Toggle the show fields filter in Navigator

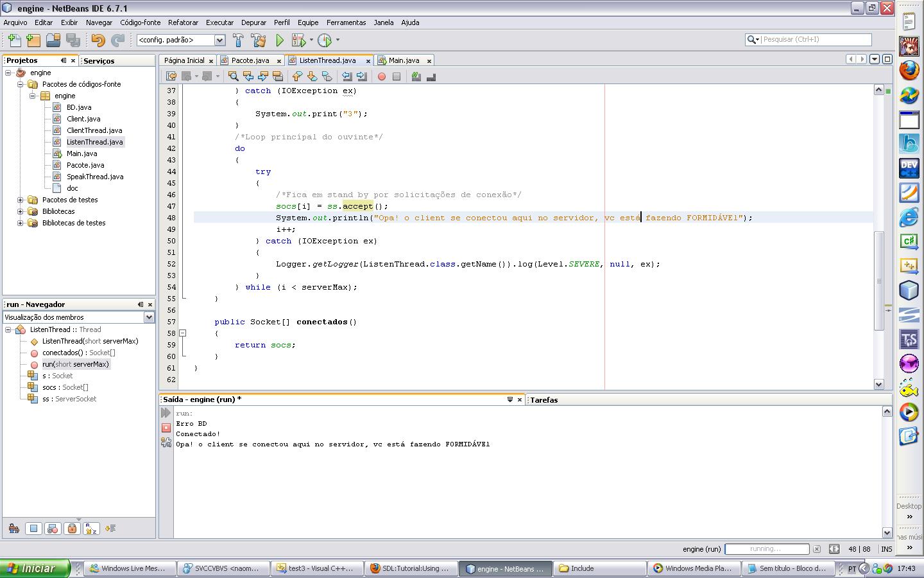pos(33,529)
